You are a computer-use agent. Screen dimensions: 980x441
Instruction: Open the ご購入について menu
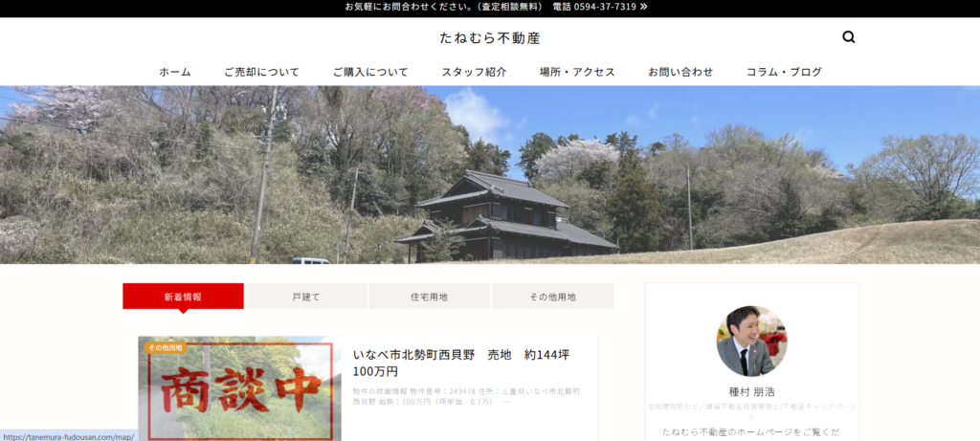pyautogui.click(x=370, y=72)
